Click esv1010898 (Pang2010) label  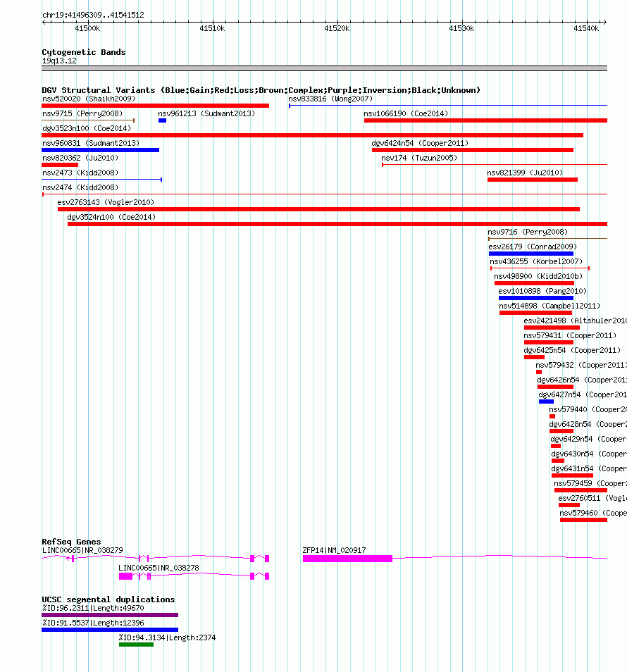tap(542, 291)
